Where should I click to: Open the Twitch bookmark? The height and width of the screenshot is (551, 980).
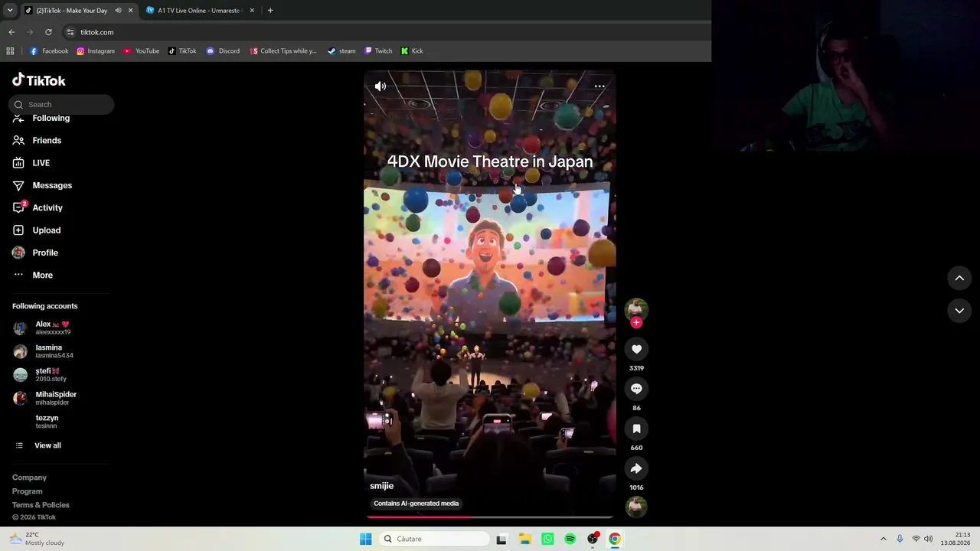(x=378, y=51)
